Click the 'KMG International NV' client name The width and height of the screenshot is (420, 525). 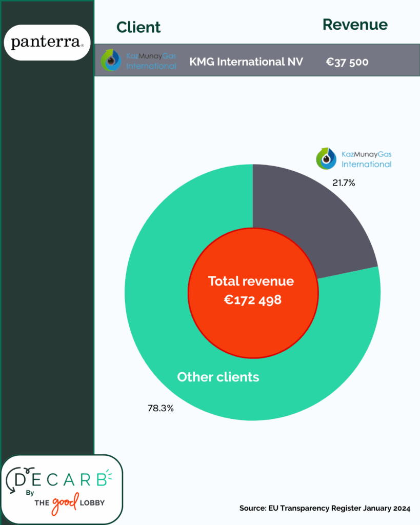(246, 62)
